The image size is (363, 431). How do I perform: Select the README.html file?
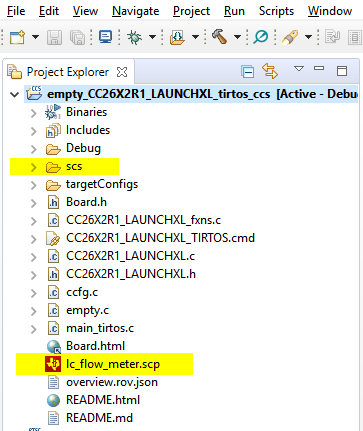pyautogui.click(x=103, y=400)
